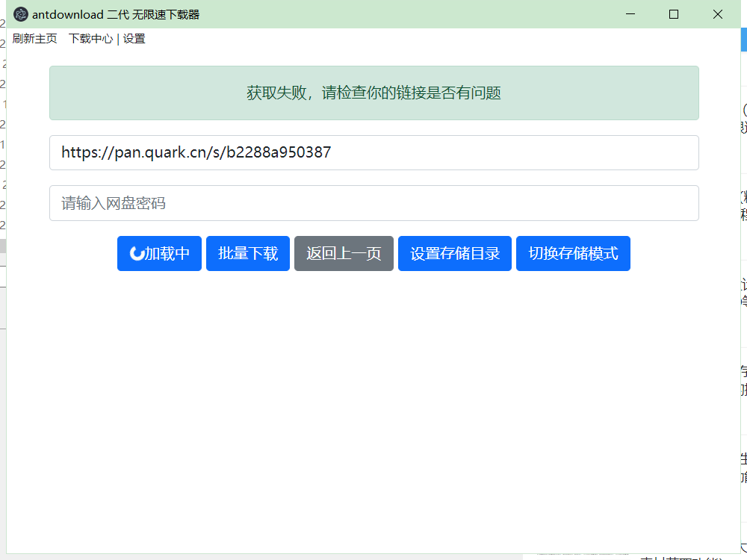The width and height of the screenshot is (747, 560).
Task: Start 批量下载 batch download
Action: coord(248,253)
